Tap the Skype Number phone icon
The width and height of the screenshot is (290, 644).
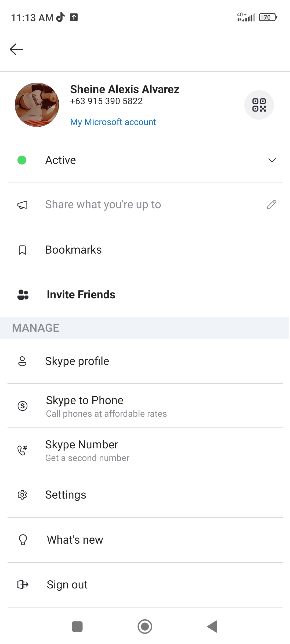click(x=22, y=450)
